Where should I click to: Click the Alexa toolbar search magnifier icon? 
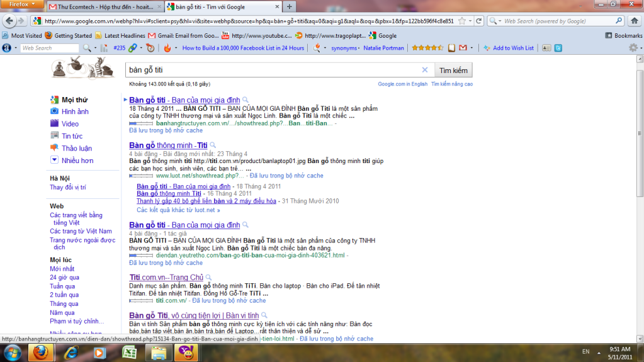click(87, 48)
